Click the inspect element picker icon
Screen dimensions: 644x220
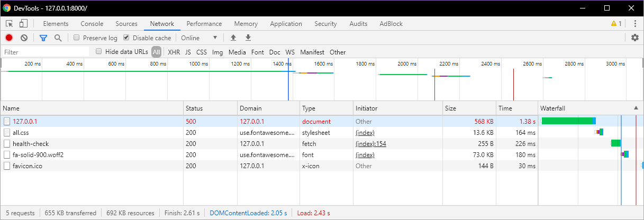10,24
